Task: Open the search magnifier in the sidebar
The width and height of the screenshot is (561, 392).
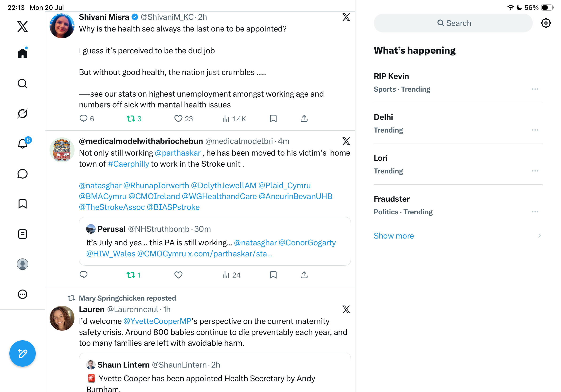Action: click(x=23, y=84)
